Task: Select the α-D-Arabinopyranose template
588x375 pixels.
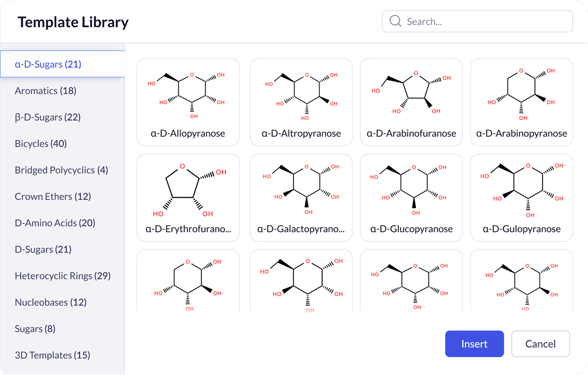Action: click(522, 101)
